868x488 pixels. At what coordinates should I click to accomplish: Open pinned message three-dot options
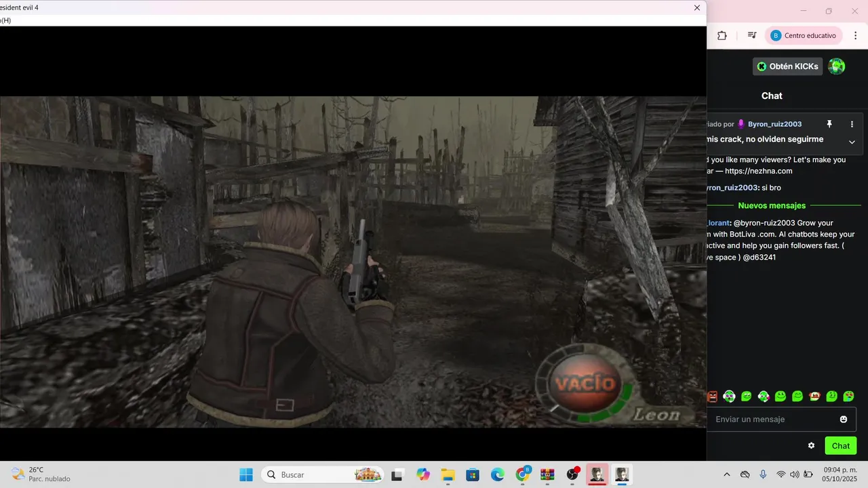pyautogui.click(x=852, y=124)
